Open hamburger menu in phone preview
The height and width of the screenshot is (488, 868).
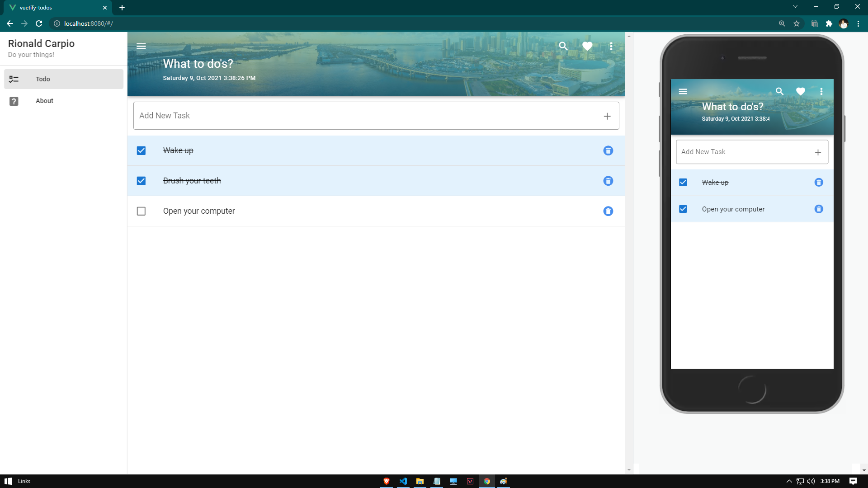[683, 91]
